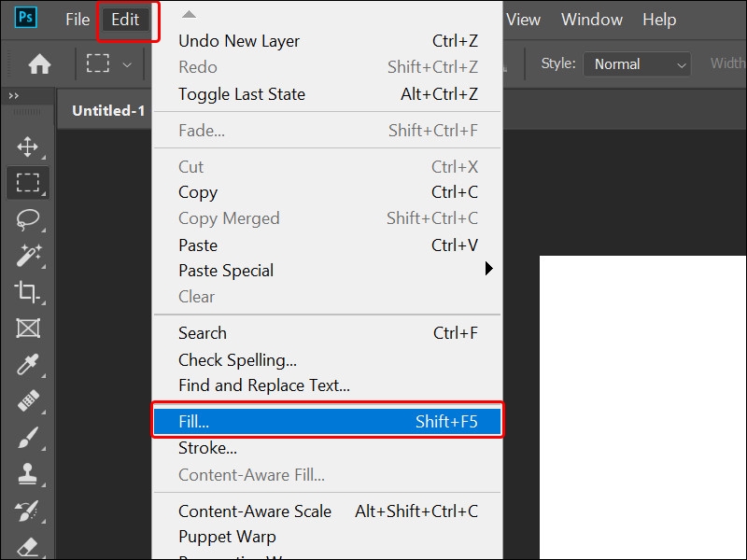The height and width of the screenshot is (560, 747).
Task: Choose Toggle Last State
Action: click(x=328, y=94)
